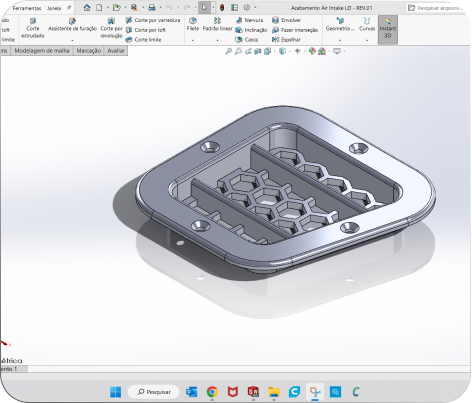Open Google Chrome from the taskbar

coord(212,392)
